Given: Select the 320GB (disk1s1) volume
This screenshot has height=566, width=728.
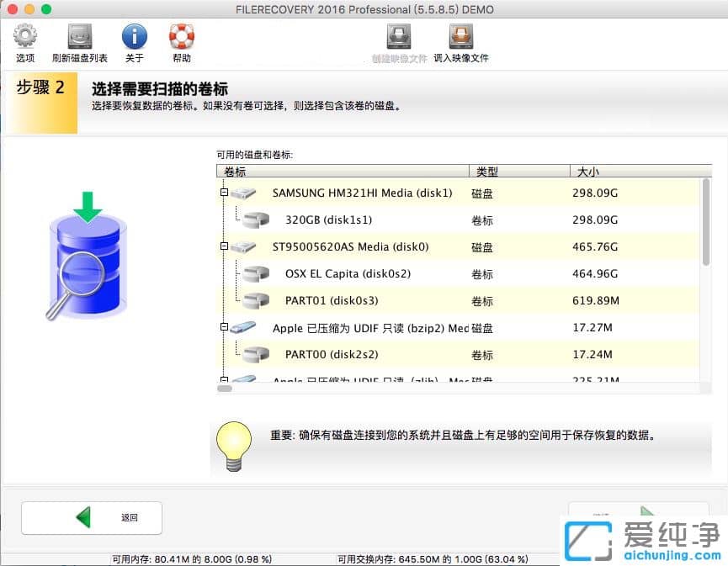Looking at the screenshot, I should point(328,220).
